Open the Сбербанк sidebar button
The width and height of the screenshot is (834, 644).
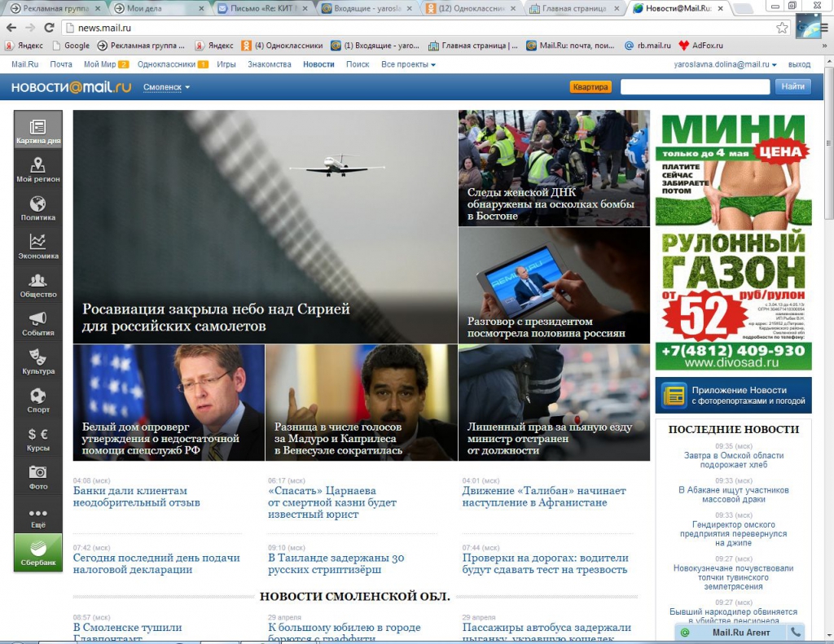(x=37, y=553)
